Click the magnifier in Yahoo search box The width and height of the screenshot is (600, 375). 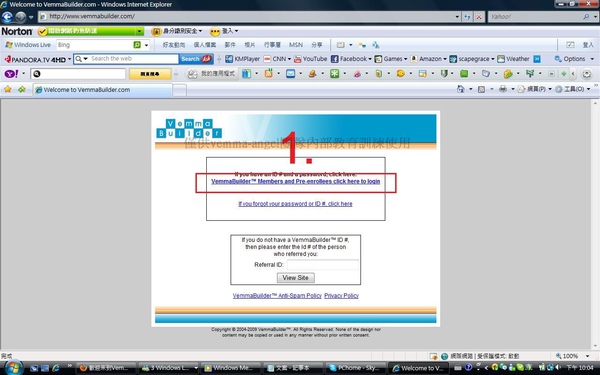click(x=586, y=17)
